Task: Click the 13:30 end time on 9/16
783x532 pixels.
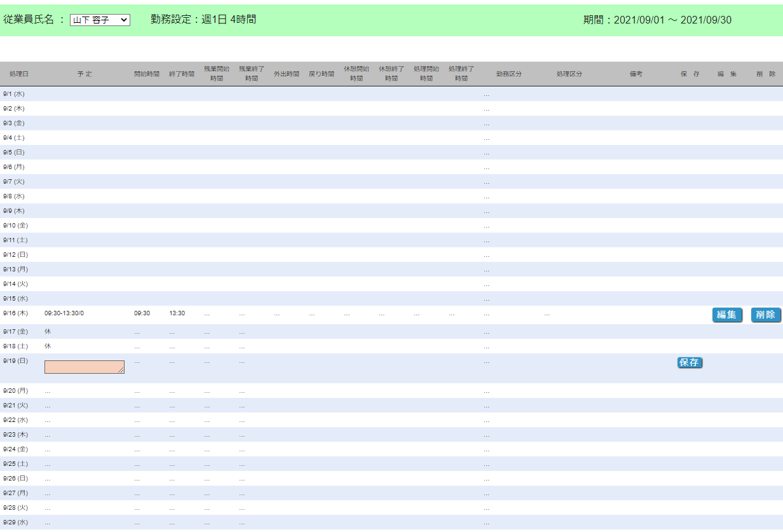Action: [177, 313]
